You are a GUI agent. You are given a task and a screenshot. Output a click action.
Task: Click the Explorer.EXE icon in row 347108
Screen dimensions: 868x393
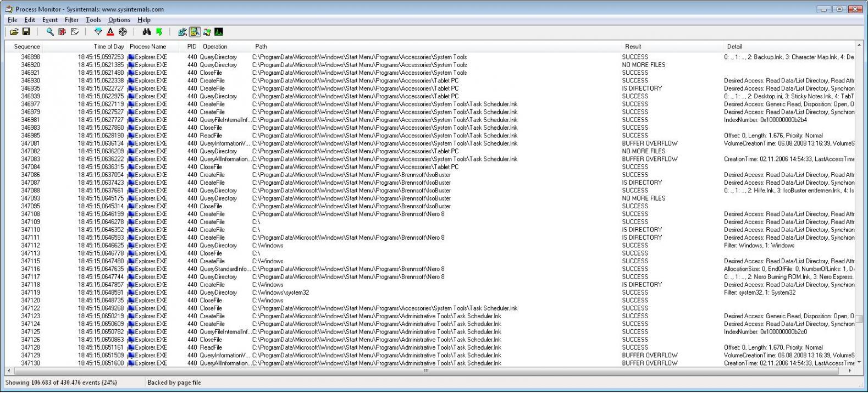pos(131,214)
